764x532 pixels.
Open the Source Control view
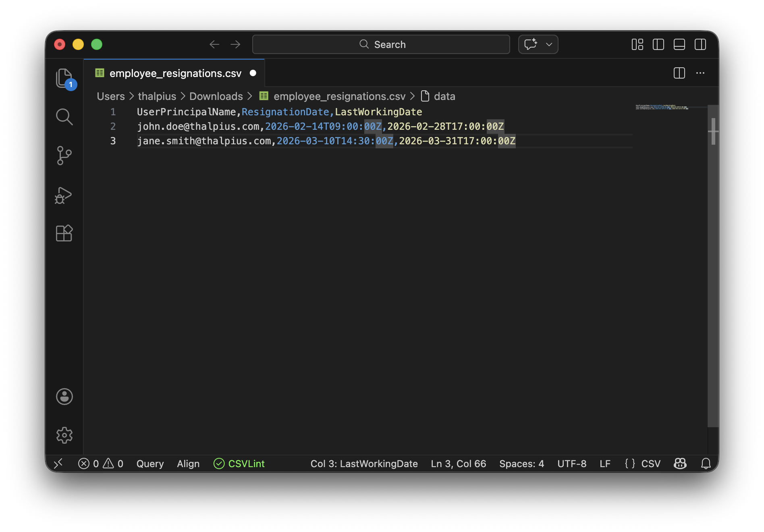(x=64, y=156)
